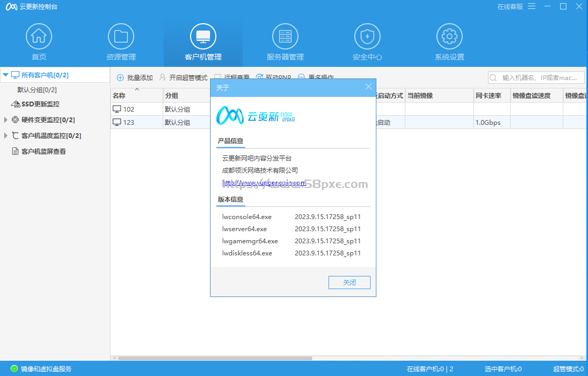Viewport: 588px width, 376px height.
Task: Click the green 镜像和虚拟盘服务 status indicator
Action: point(14,369)
